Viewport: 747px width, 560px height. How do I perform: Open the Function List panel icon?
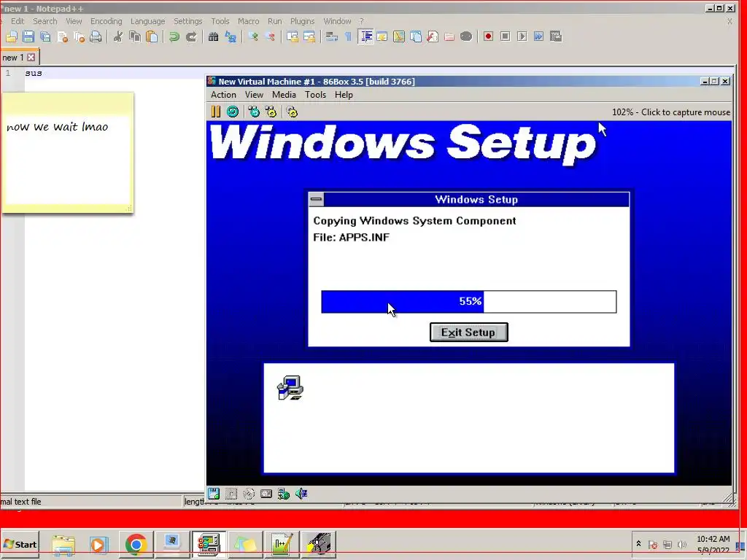click(x=432, y=36)
